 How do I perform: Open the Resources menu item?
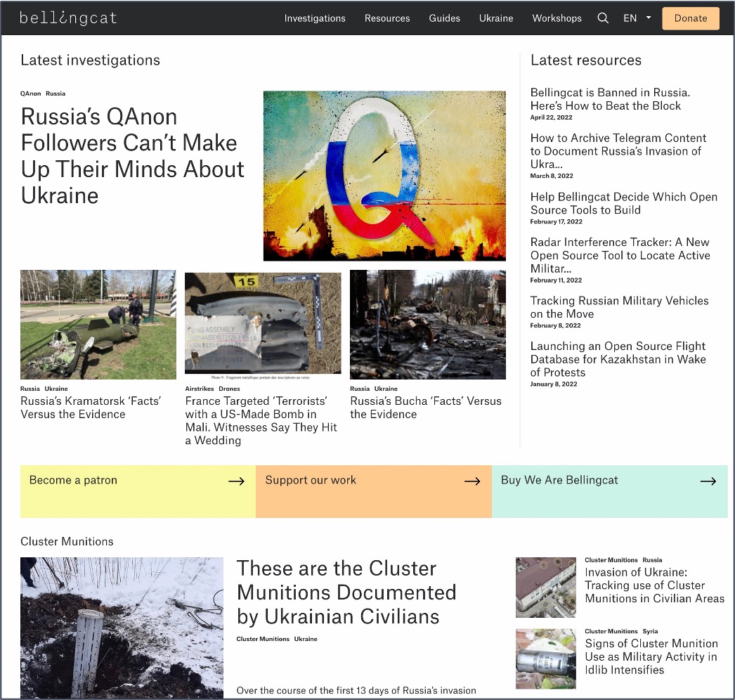coord(387,18)
